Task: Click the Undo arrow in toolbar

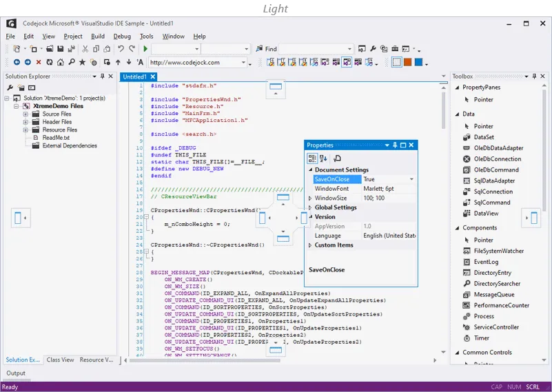Action: tap(121, 49)
